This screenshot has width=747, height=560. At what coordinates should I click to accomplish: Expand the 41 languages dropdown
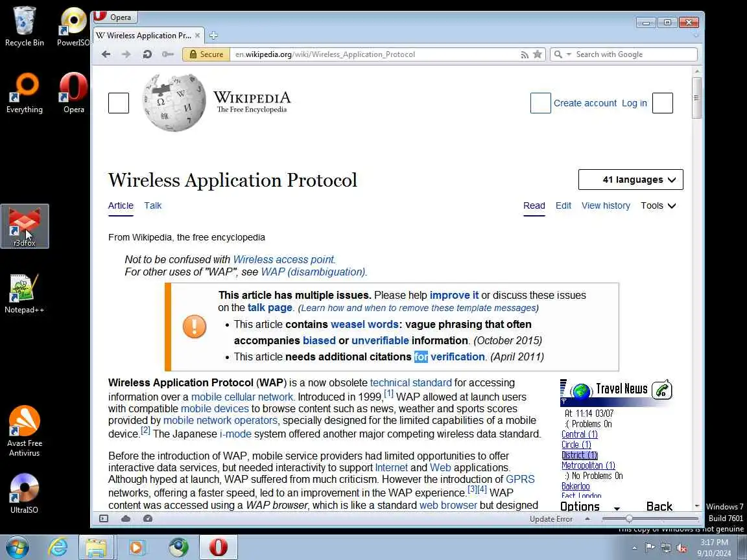[631, 180]
